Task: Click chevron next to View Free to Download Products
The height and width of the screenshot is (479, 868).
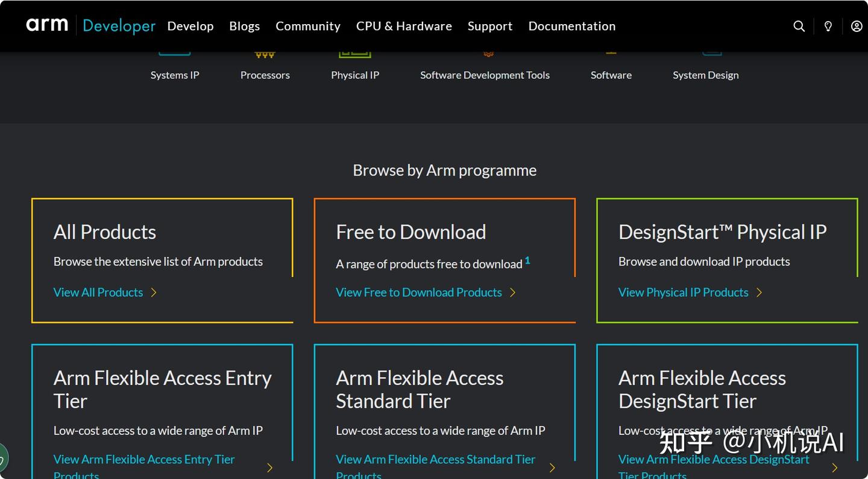Action: click(513, 293)
